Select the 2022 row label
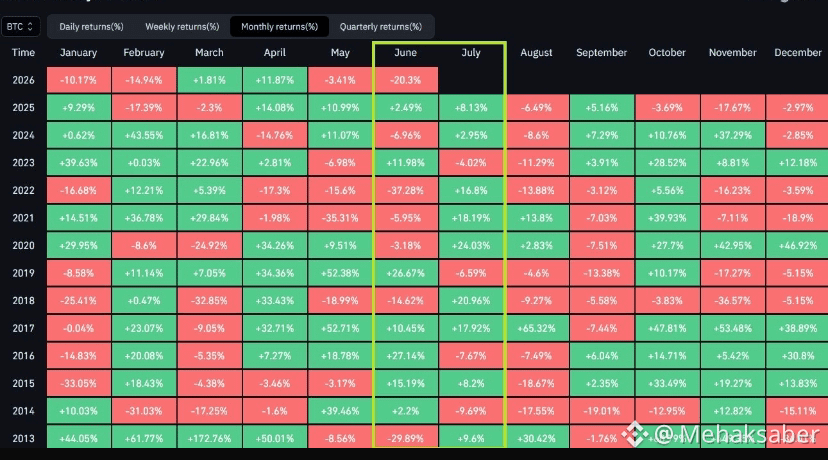This screenshot has height=460, width=828. pyautogui.click(x=23, y=191)
